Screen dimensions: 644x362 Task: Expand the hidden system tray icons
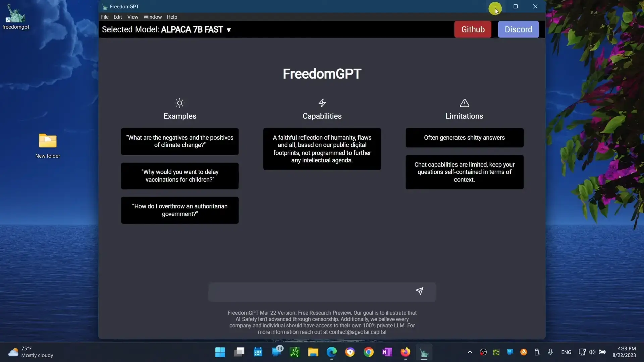(469, 352)
